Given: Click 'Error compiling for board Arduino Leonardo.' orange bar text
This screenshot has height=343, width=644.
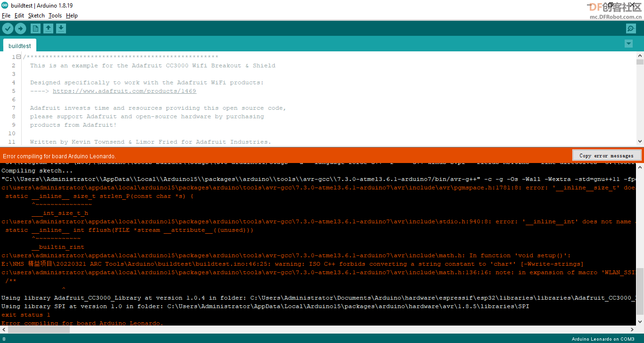Looking at the screenshot, I should click(x=59, y=156).
